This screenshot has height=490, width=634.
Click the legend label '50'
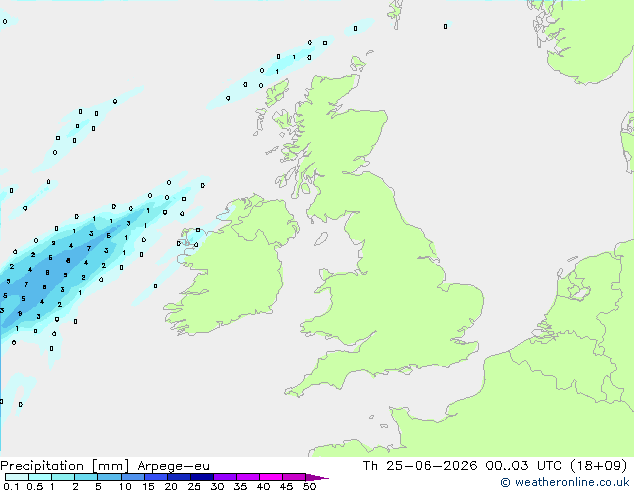tap(309, 486)
